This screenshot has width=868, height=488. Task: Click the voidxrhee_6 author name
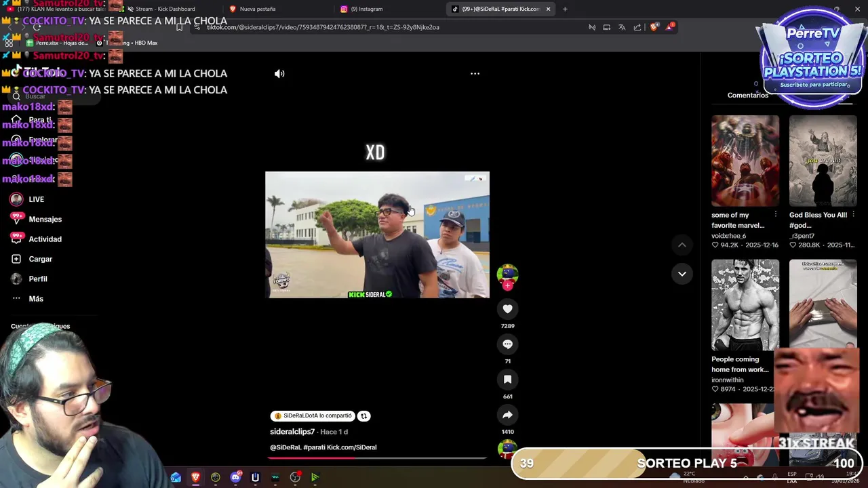pos(728,236)
